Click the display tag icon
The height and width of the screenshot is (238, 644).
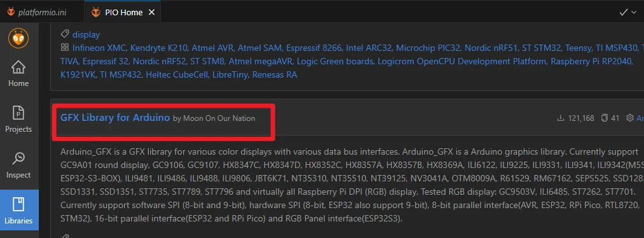(64, 34)
